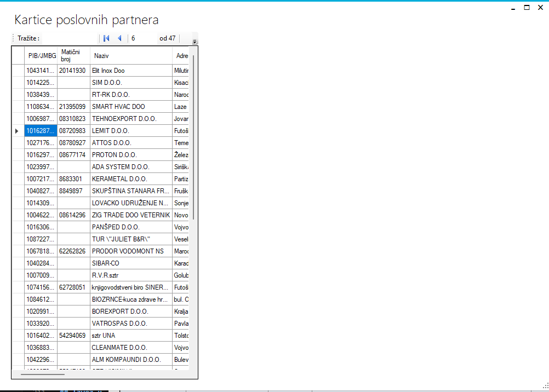This screenshot has width=549, height=392.
Task: Click matični broj 62262826 cell
Action: [x=73, y=251]
